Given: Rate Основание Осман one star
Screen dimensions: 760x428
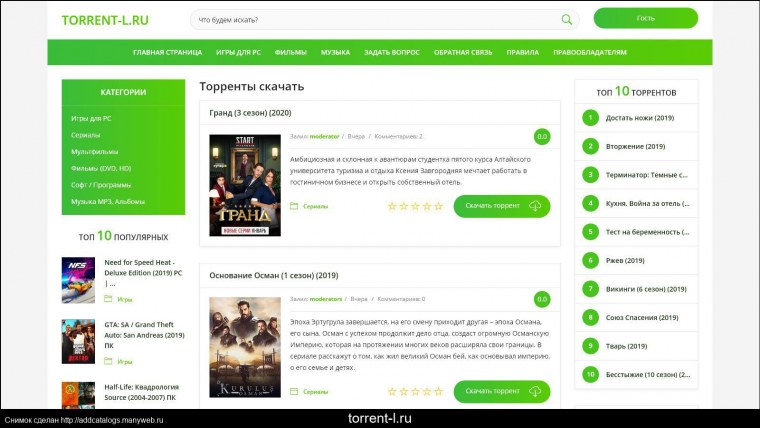Looking at the screenshot, I should coord(392,392).
